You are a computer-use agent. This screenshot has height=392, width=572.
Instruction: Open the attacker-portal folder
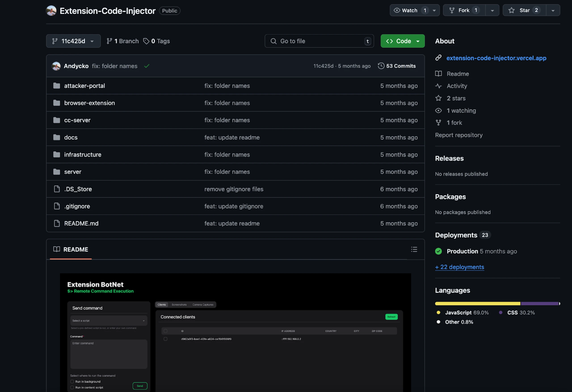(84, 86)
